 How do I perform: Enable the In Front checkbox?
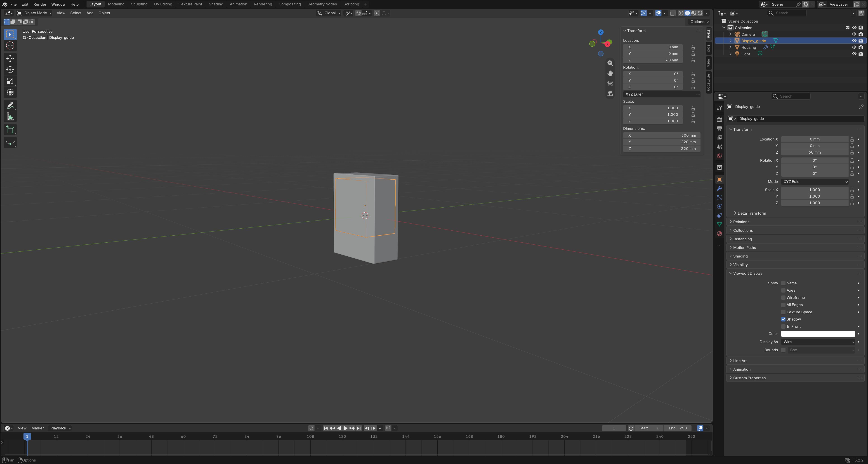click(x=783, y=327)
